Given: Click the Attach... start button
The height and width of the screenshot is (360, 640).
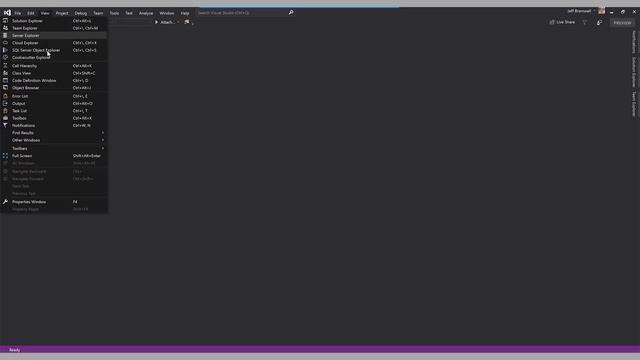Looking at the screenshot, I should [164, 22].
